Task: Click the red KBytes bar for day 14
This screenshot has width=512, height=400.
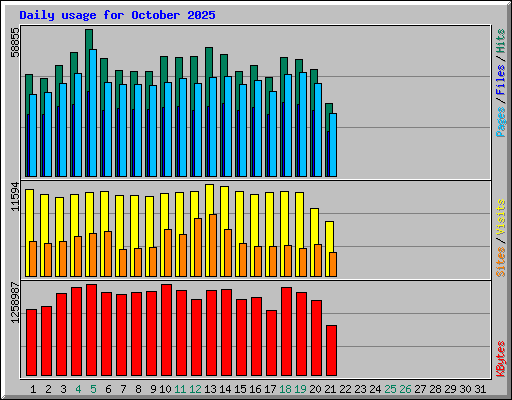Action: click(227, 332)
